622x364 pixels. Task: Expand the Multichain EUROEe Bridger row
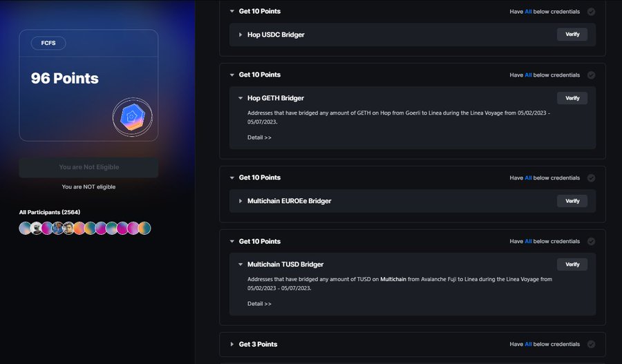pyautogui.click(x=241, y=201)
